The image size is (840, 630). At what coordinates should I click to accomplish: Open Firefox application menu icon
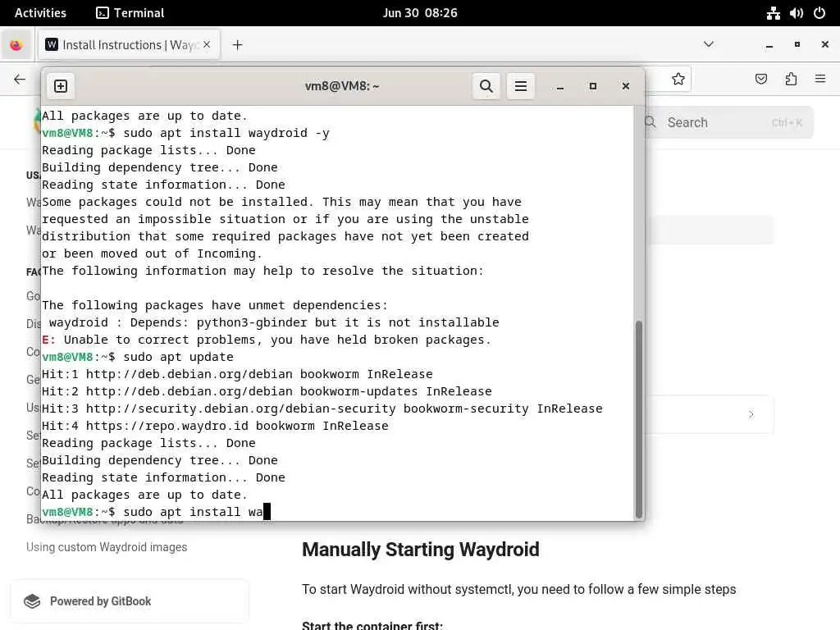point(820,80)
